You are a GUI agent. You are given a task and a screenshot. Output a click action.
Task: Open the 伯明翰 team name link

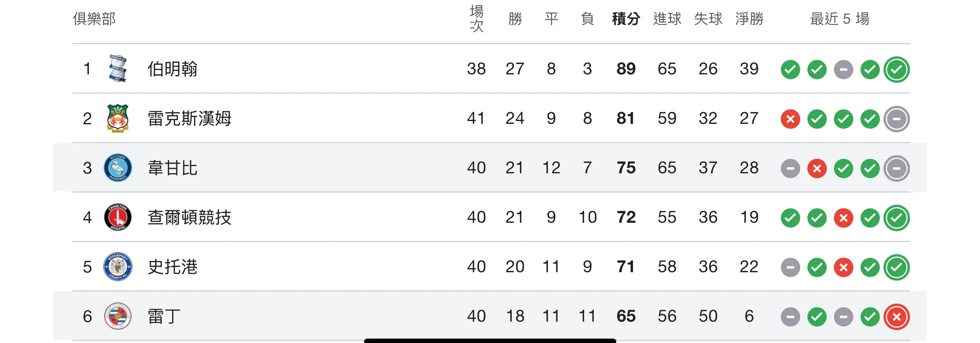coord(172,69)
